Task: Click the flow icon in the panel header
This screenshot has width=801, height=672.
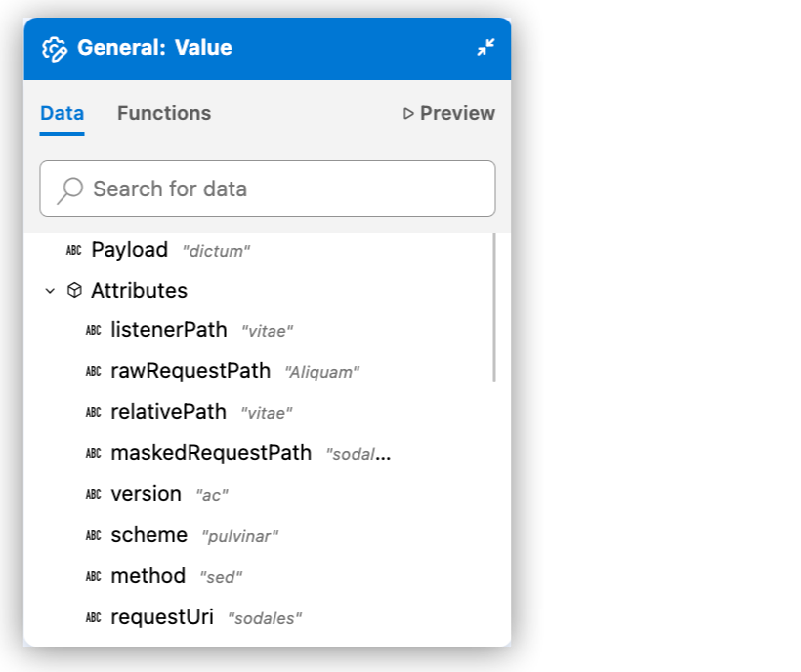Action: 55,47
